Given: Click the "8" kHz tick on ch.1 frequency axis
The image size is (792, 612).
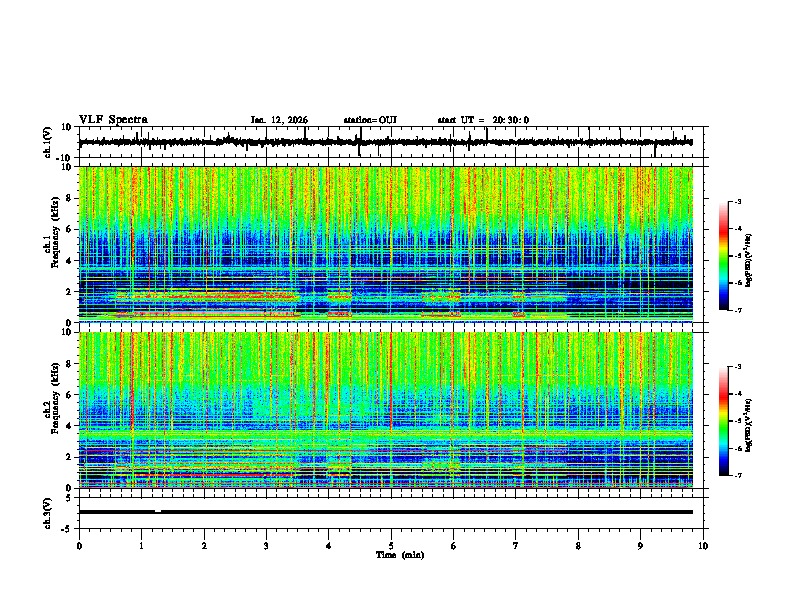Looking at the screenshot, I should [x=69, y=198].
